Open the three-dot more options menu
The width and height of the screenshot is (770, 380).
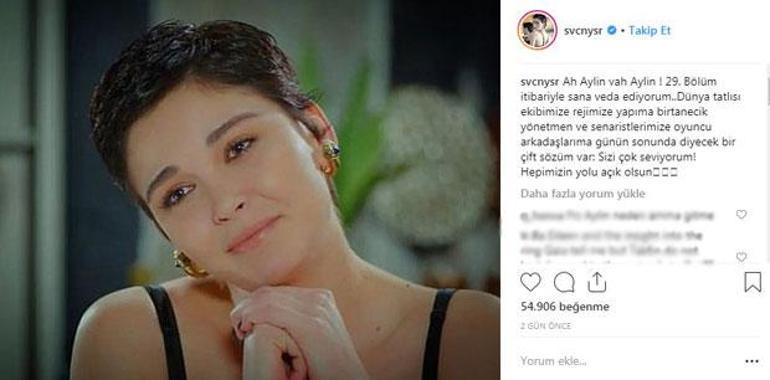(x=752, y=362)
